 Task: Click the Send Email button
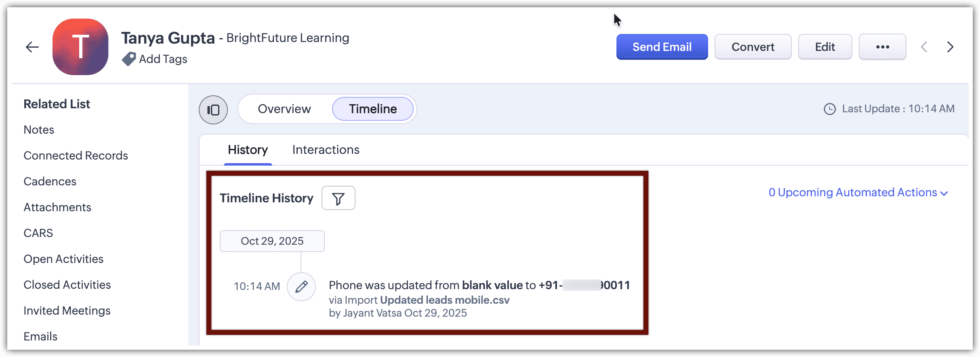662,47
